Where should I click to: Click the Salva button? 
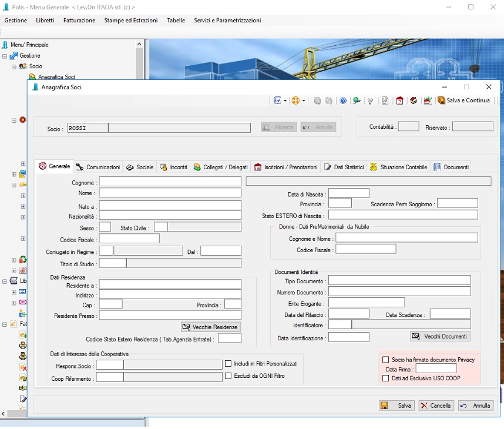point(397,405)
